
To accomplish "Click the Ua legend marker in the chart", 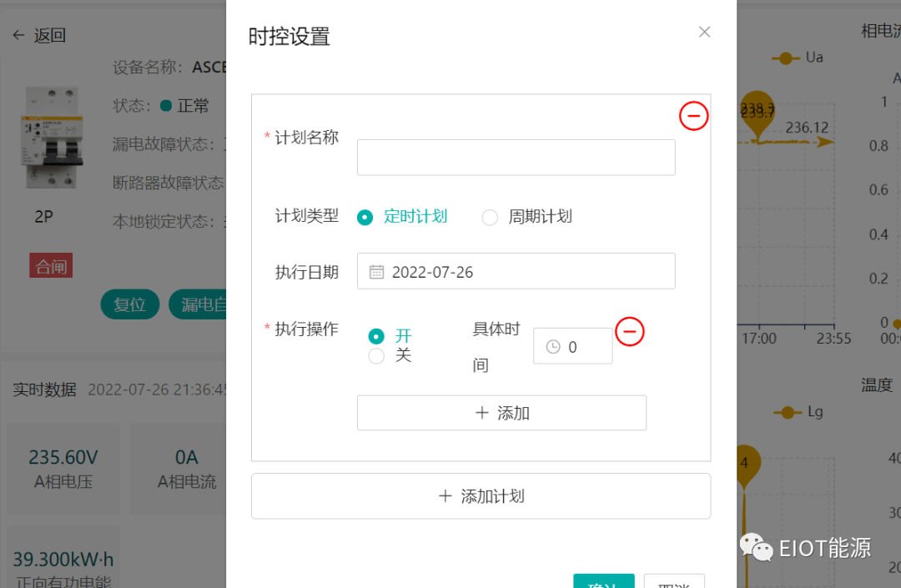I will tap(785, 58).
